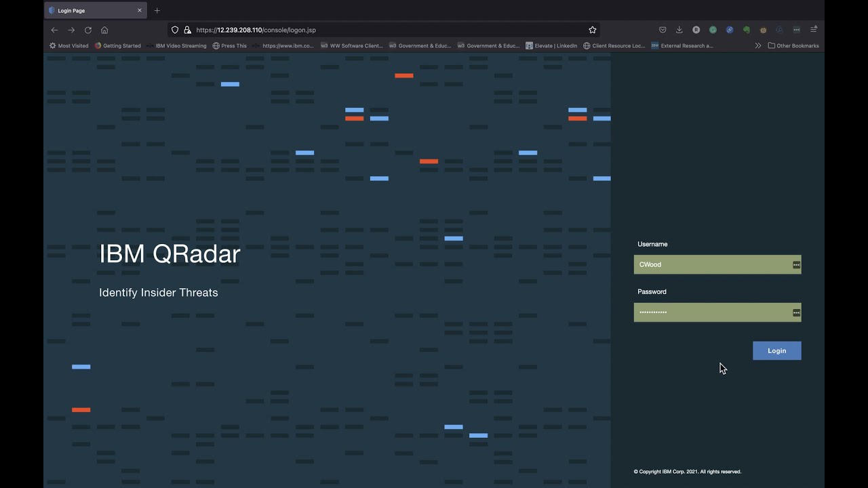Open the Elevate | LinkedIn bookmark

tap(551, 46)
